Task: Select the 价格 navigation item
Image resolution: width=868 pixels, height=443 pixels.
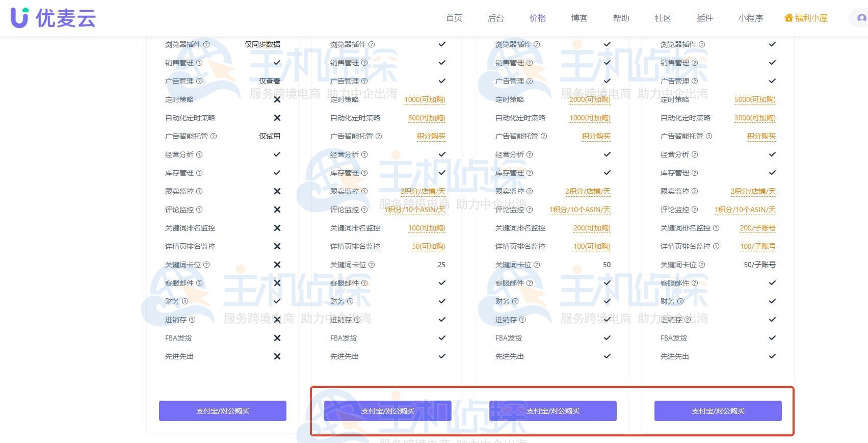Action: [538, 18]
